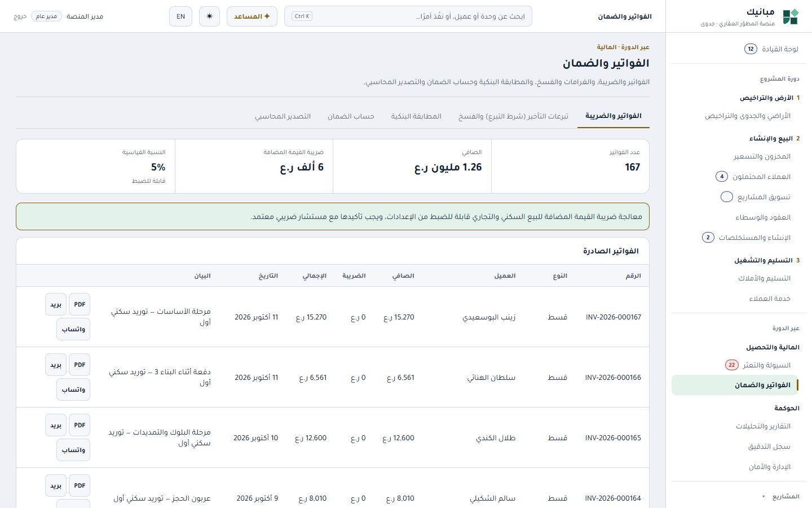Download PDF for invoice INV-2026-000166

click(80, 365)
